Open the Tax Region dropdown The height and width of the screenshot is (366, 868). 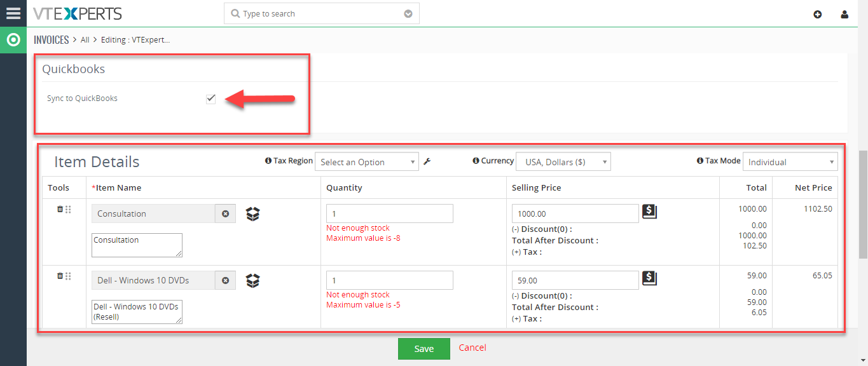point(367,162)
